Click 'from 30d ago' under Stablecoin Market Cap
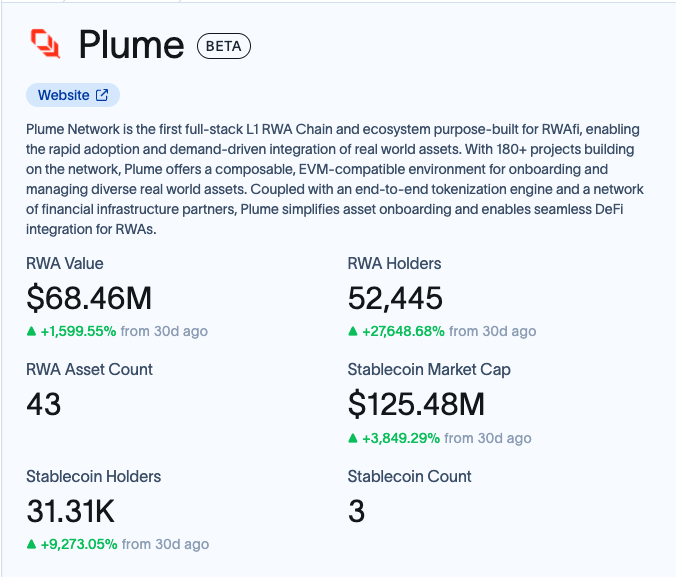Screen dimensions: 676x577 click(x=488, y=438)
